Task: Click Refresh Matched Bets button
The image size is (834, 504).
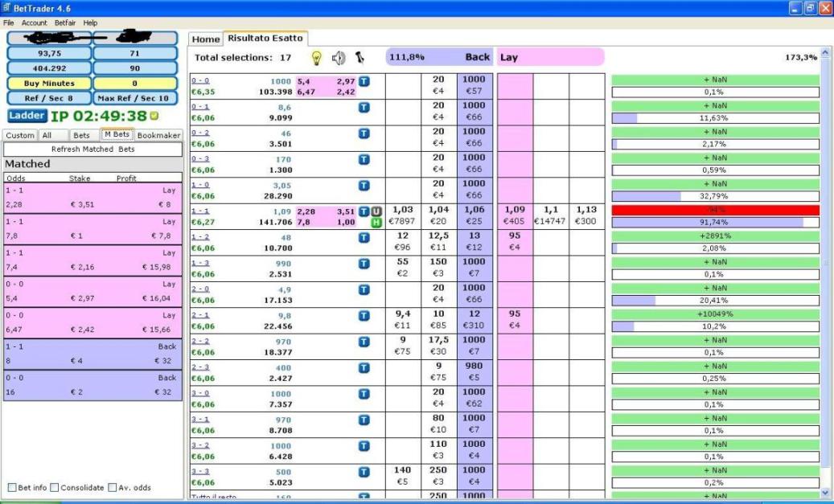Action: point(92,150)
